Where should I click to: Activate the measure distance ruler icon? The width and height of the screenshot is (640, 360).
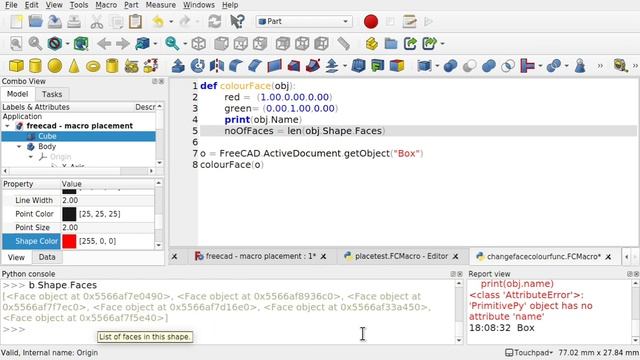tap(344, 44)
